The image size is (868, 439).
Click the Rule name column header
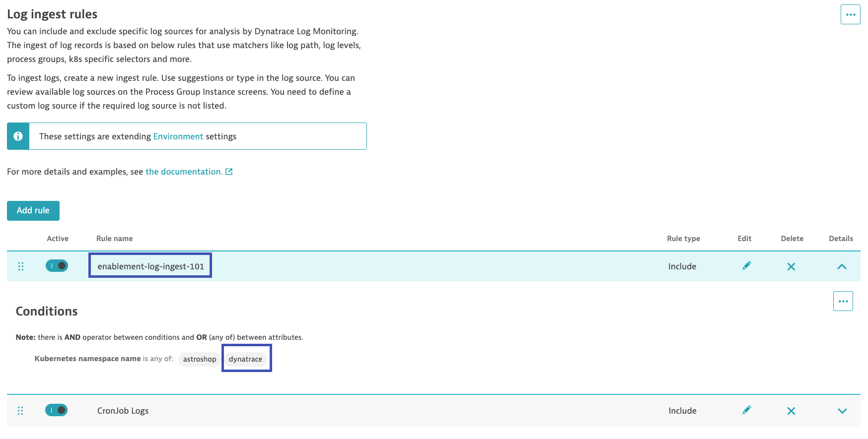(114, 239)
